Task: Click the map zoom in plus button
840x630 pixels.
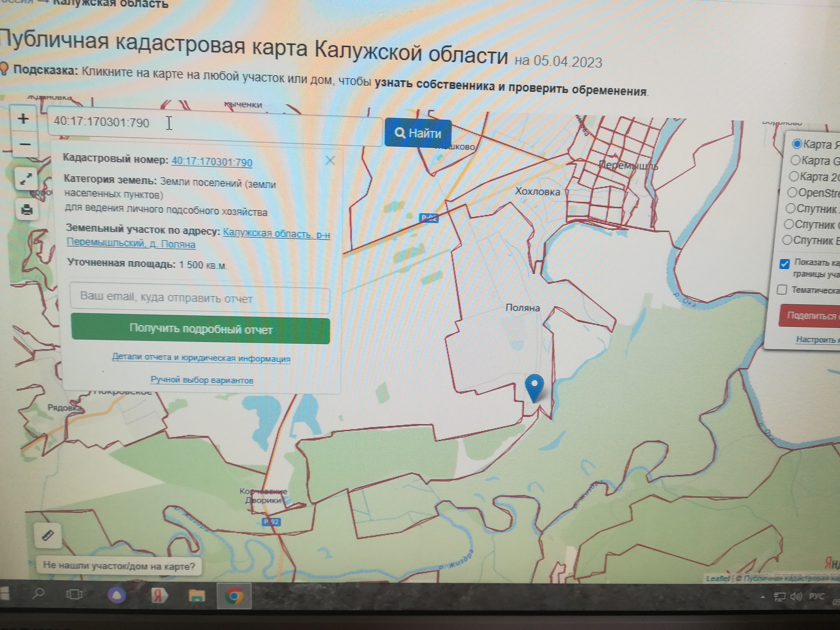Action: click(x=23, y=119)
